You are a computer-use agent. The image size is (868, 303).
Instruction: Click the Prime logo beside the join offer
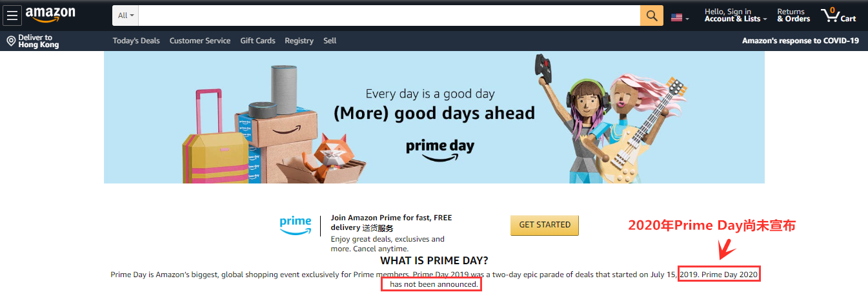coord(296,224)
